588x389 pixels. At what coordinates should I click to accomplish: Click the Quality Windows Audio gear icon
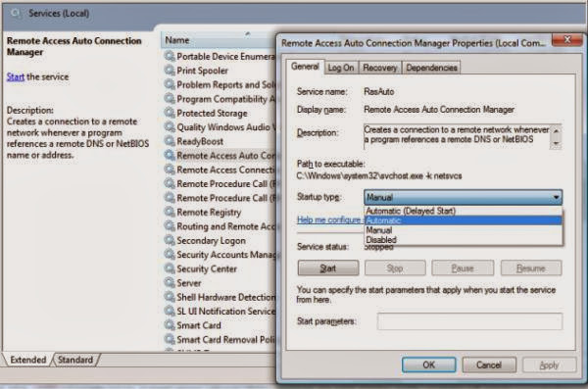click(x=170, y=127)
